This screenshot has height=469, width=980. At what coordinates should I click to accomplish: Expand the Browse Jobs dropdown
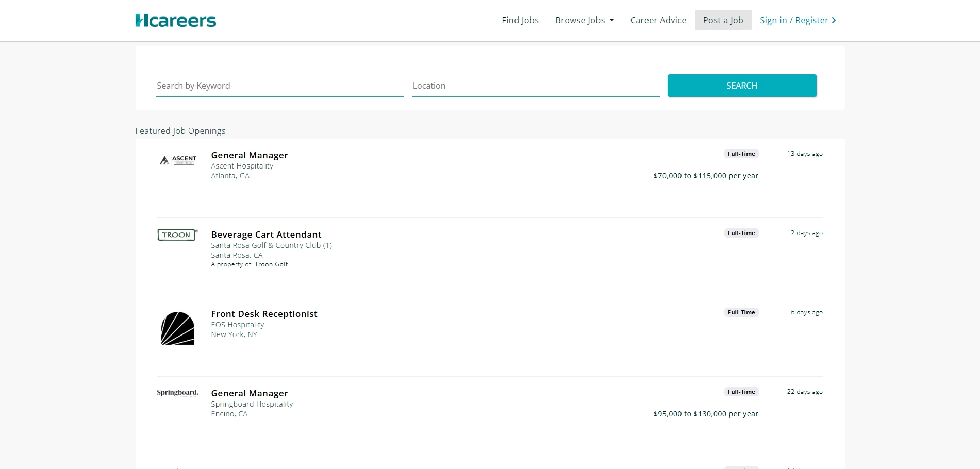point(585,20)
